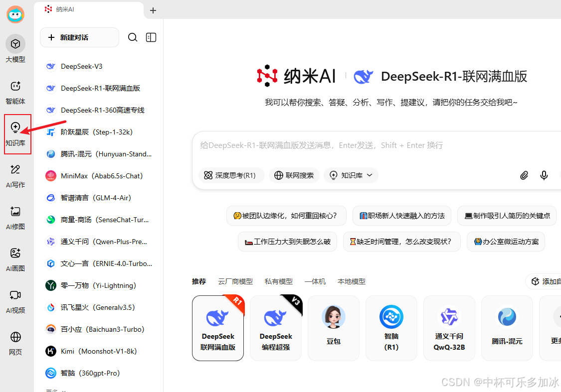
Task: Click the app avatar logo at top
Action: pos(15,14)
